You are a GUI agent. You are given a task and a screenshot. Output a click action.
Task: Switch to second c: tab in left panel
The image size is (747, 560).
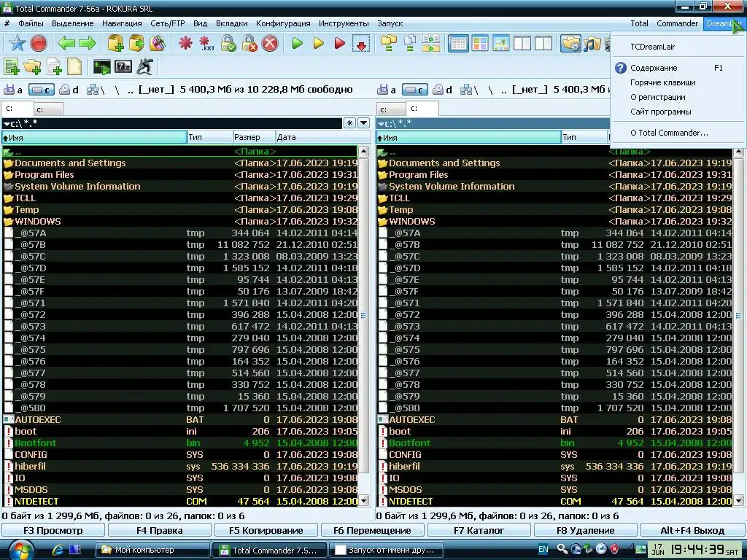(x=48, y=109)
